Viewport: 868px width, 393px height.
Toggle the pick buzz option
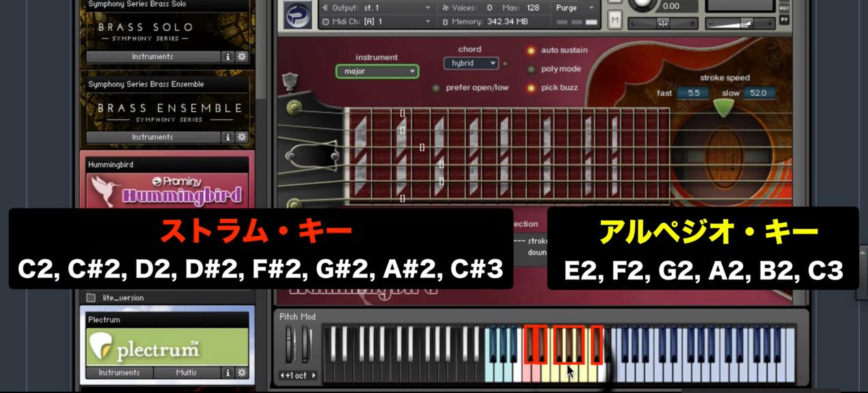point(531,87)
